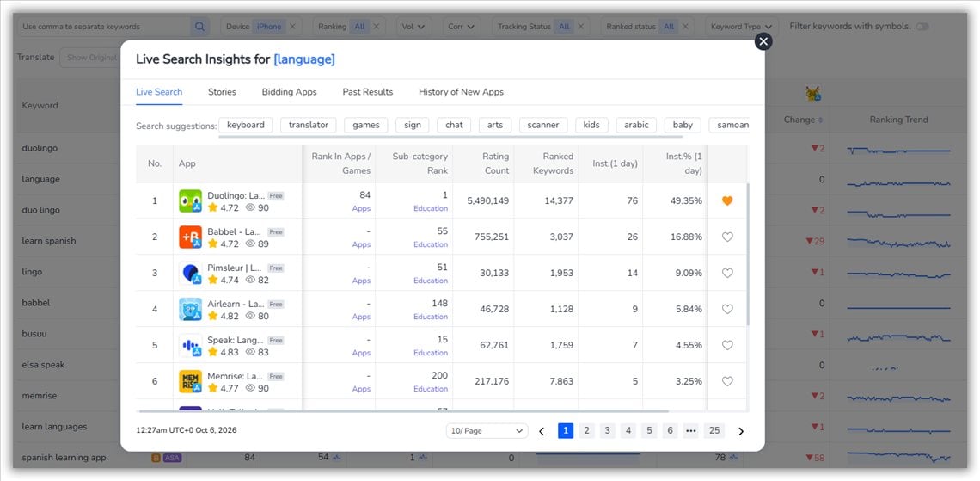Select the duolingo keyword row

[41, 148]
